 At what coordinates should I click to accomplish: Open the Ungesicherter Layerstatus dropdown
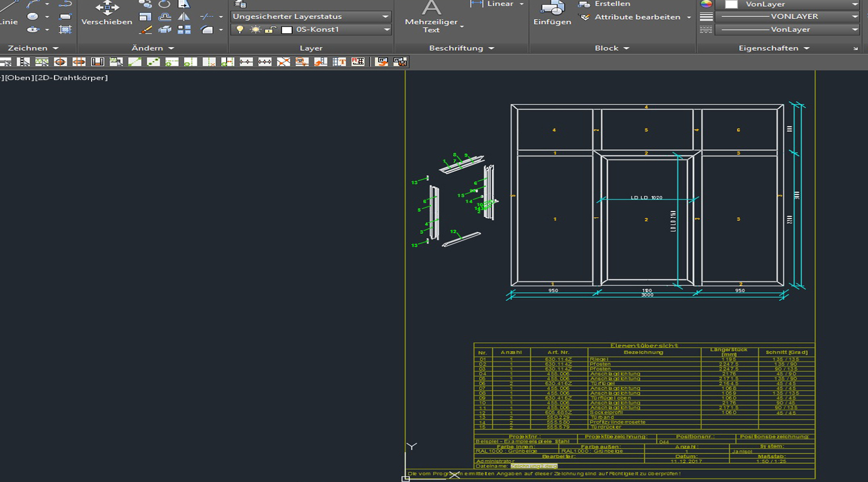click(311, 16)
